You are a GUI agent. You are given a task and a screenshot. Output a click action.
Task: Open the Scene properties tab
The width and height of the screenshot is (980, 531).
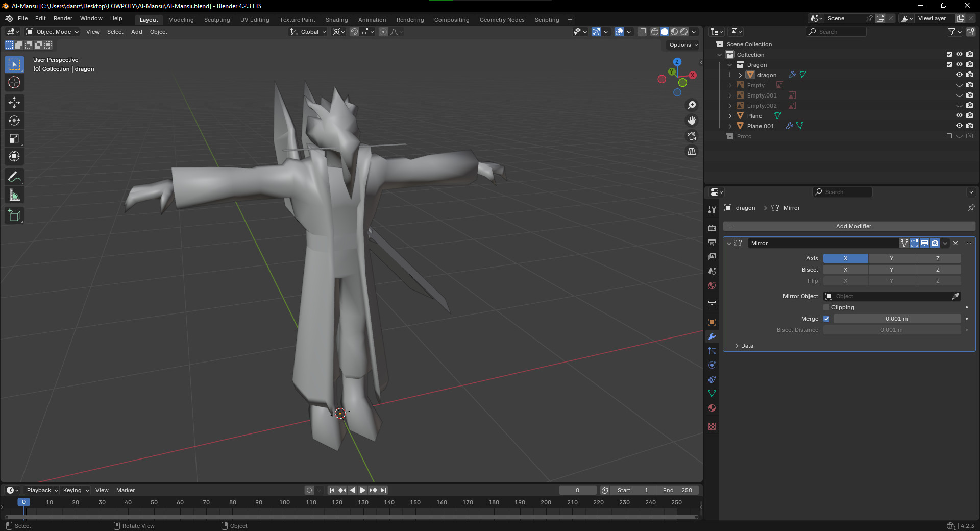[x=712, y=271]
